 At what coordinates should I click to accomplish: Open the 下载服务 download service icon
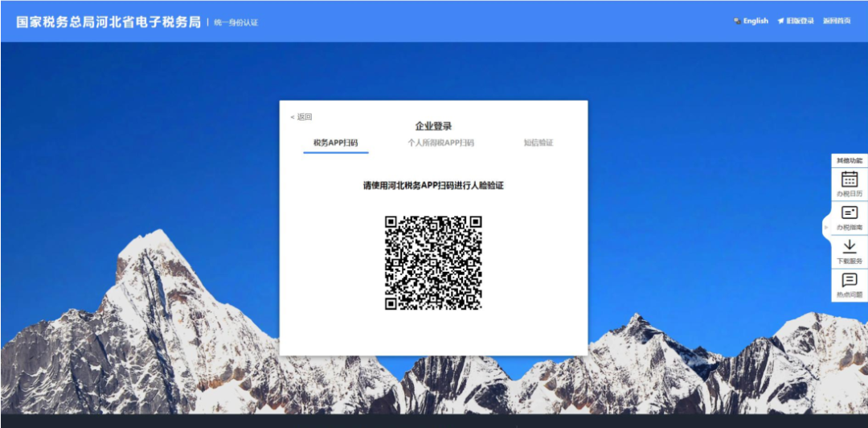pos(850,252)
